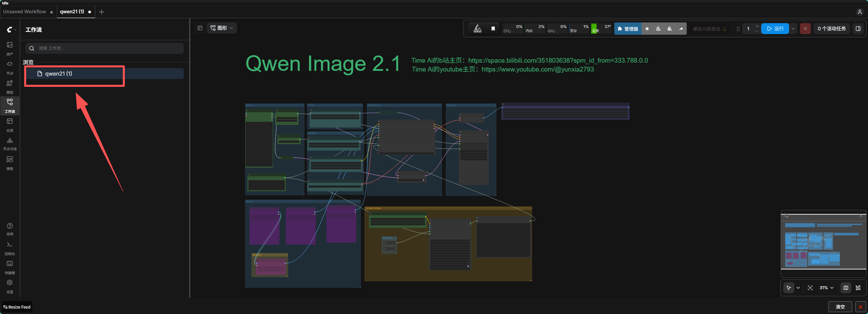Click the 运行 (Run) button
Screen dimensions: 868x314
tap(775, 29)
